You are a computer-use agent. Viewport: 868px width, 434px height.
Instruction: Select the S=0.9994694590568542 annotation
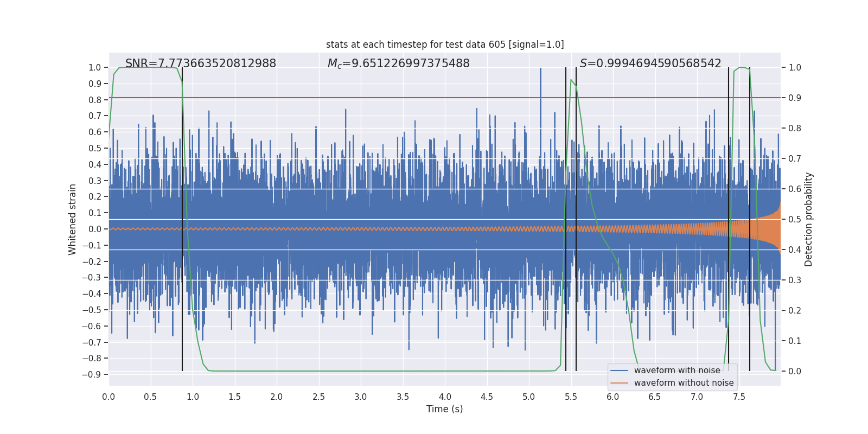[650, 63]
